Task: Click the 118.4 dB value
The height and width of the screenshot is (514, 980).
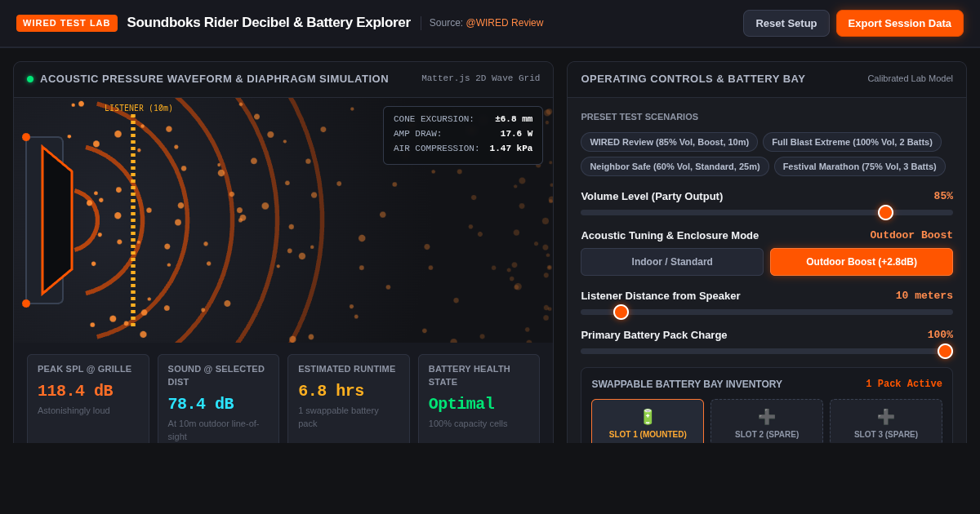Action: [x=75, y=391]
